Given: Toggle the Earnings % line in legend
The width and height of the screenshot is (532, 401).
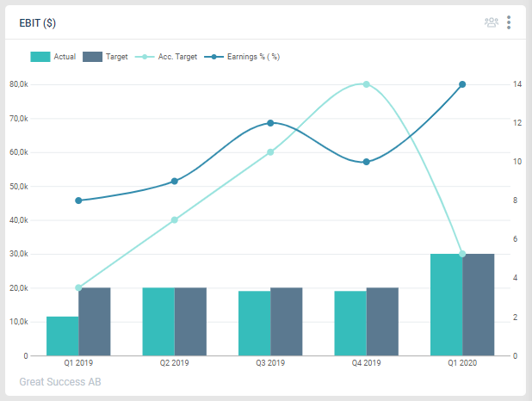Looking at the screenshot, I should tap(252, 57).
